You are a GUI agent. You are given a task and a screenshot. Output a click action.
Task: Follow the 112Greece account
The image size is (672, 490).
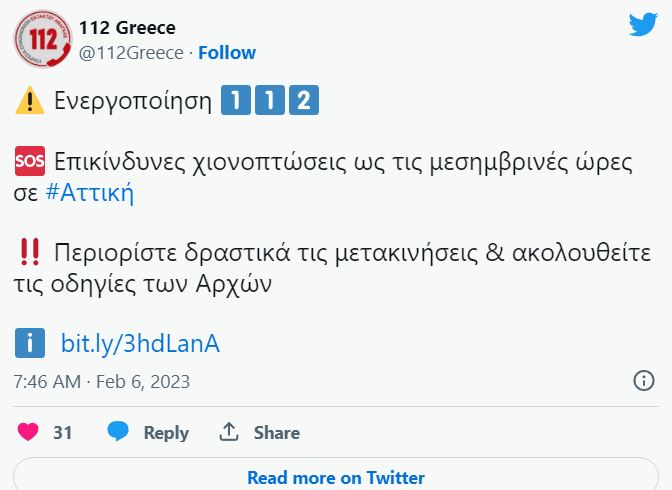pyautogui.click(x=227, y=53)
